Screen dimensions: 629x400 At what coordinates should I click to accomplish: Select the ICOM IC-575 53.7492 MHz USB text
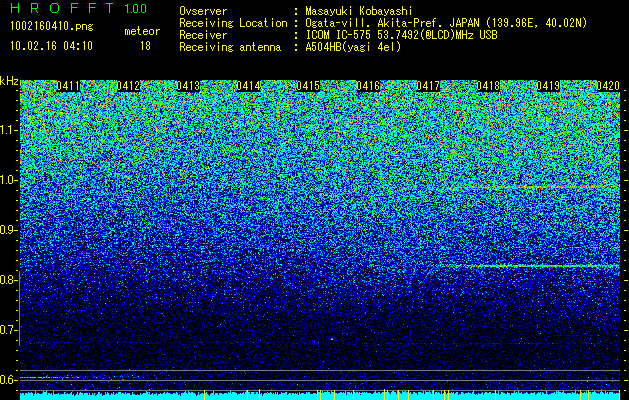point(401,35)
